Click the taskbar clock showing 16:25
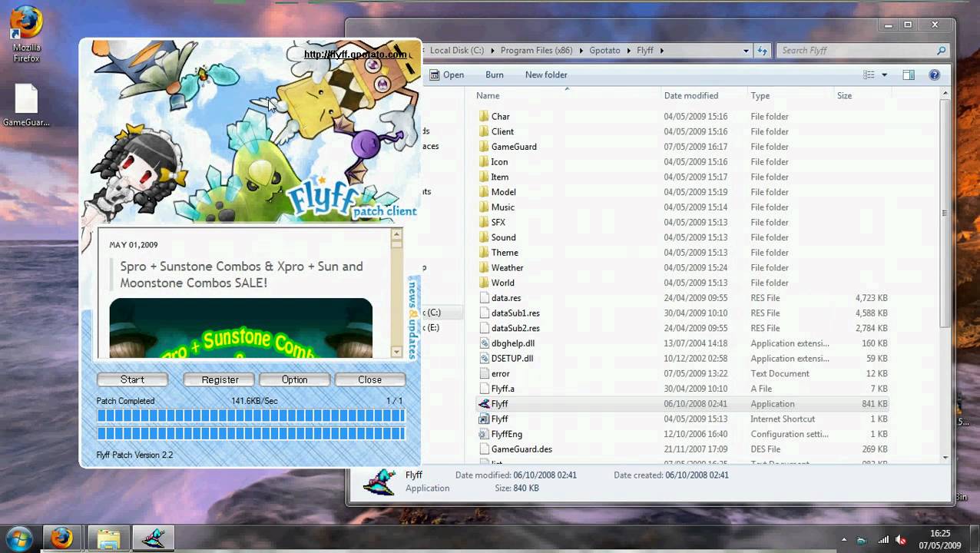Screen dimensions: 980x553 pyautogui.click(x=940, y=539)
